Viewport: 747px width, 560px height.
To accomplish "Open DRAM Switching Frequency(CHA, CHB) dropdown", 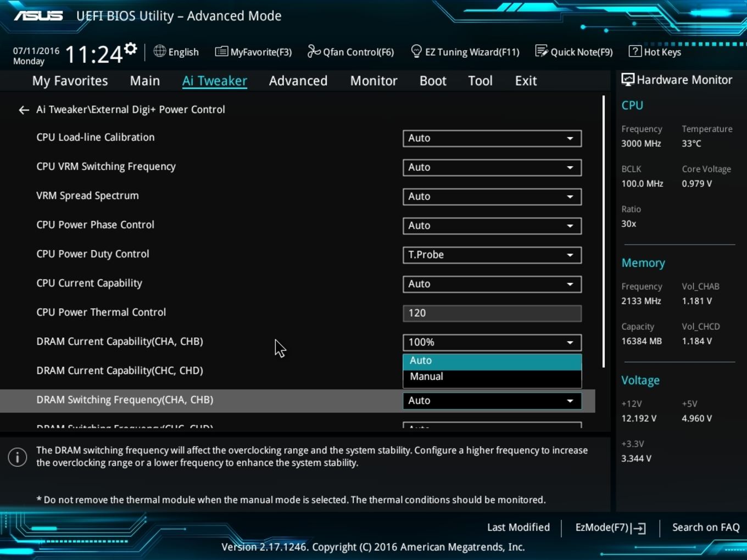I will point(492,401).
